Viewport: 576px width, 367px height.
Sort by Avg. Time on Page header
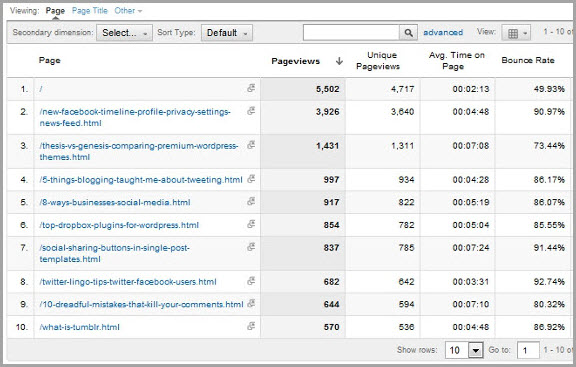(x=457, y=61)
